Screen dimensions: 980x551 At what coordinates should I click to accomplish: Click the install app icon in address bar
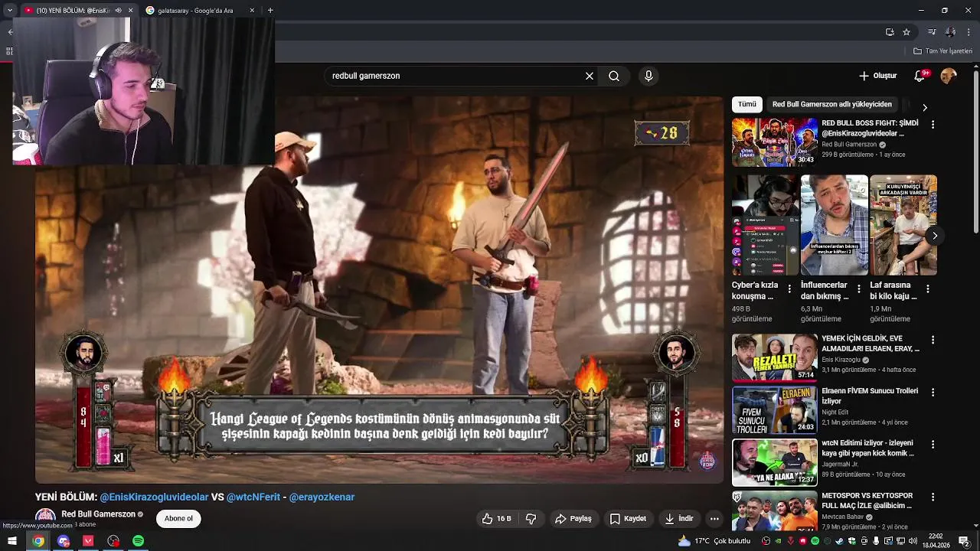(x=890, y=32)
